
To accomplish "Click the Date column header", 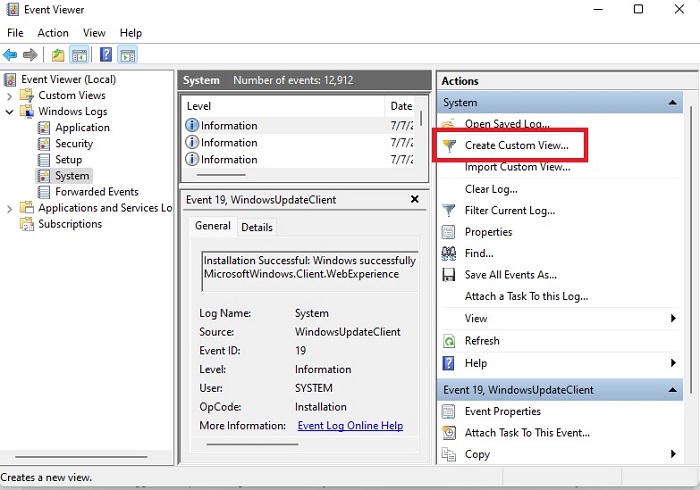I will pos(401,106).
